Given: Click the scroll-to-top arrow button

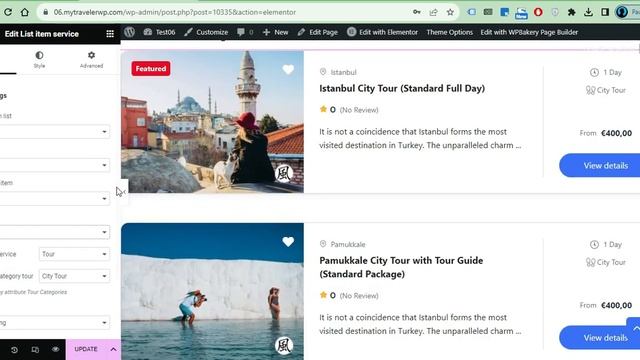Looking at the screenshot, I should click(x=634, y=327).
